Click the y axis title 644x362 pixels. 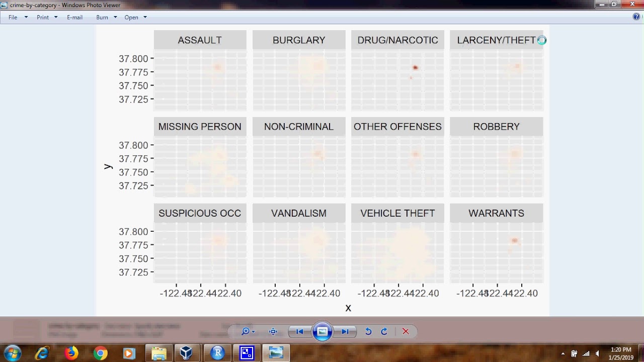108,166
